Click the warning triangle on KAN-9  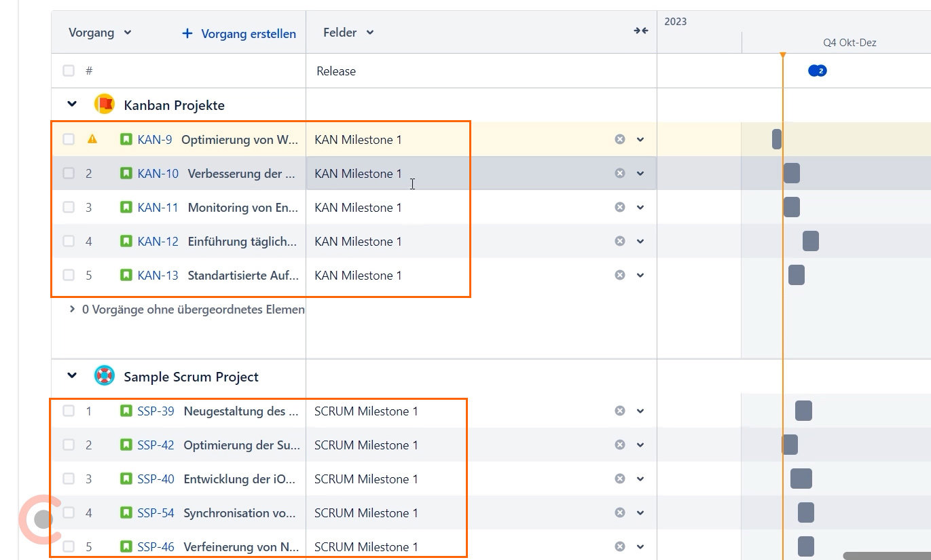click(x=93, y=138)
